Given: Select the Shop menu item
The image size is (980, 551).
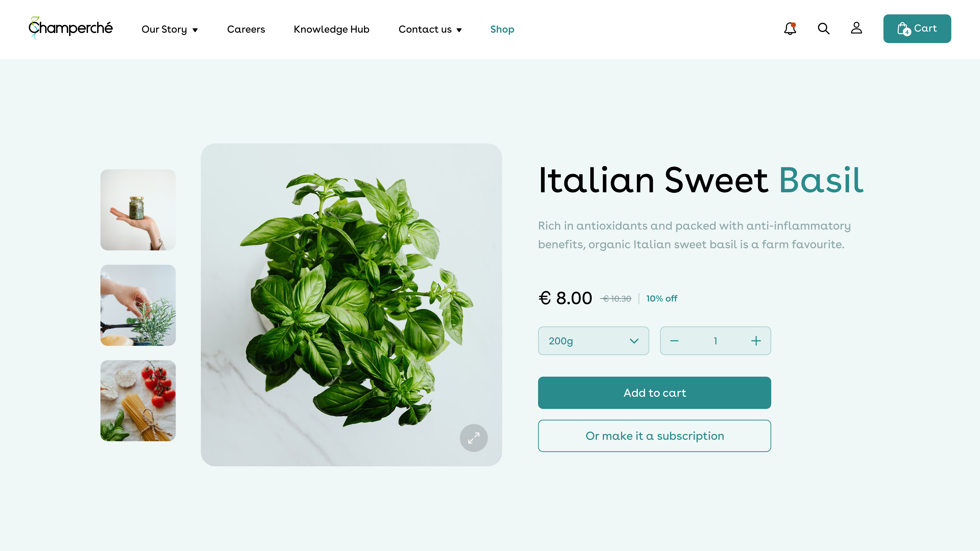Looking at the screenshot, I should pyautogui.click(x=502, y=29).
